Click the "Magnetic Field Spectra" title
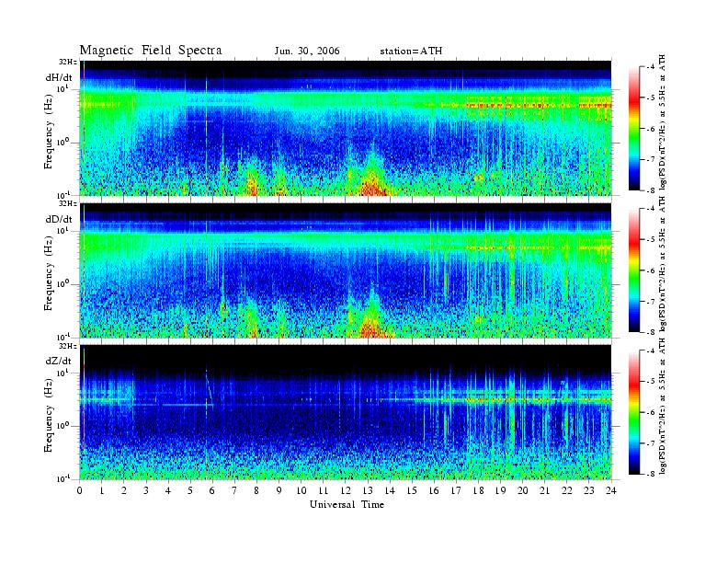 pyautogui.click(x=151, y=51)
